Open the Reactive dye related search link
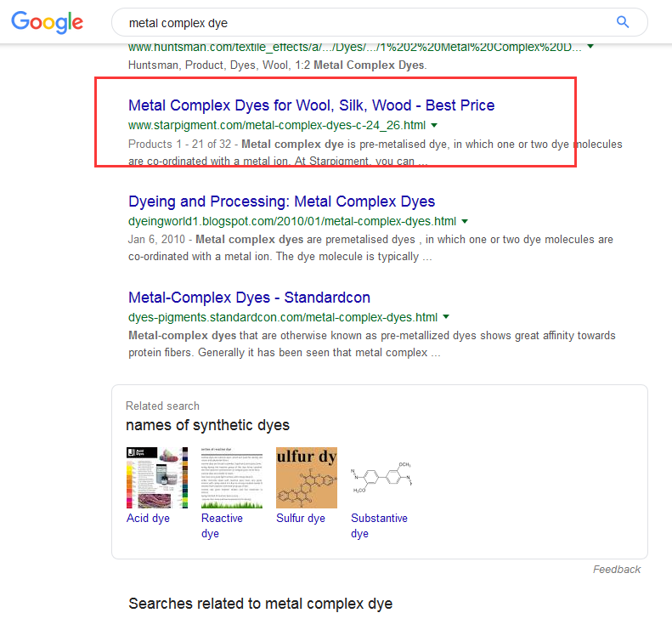 tap(222, 525)
